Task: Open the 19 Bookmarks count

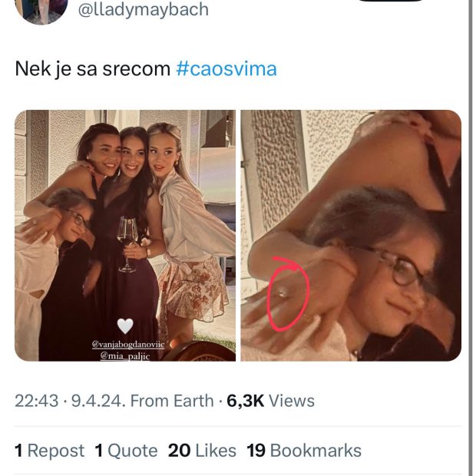Action: pos(304,451)
